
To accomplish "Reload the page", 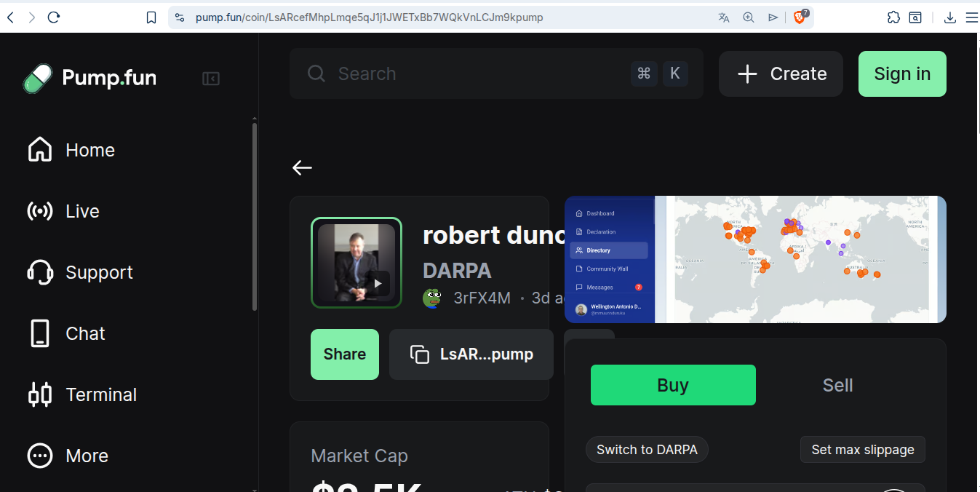I will tap(53, 17).
